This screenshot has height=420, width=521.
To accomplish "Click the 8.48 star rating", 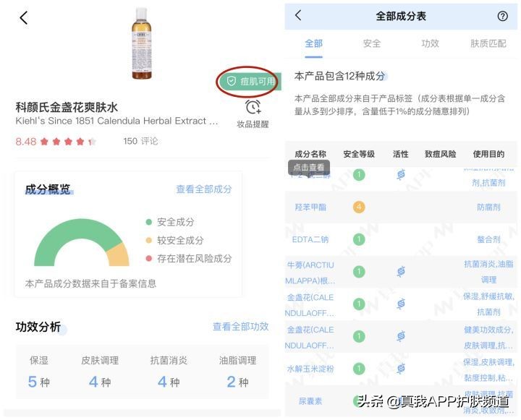I will pos(56,142).
